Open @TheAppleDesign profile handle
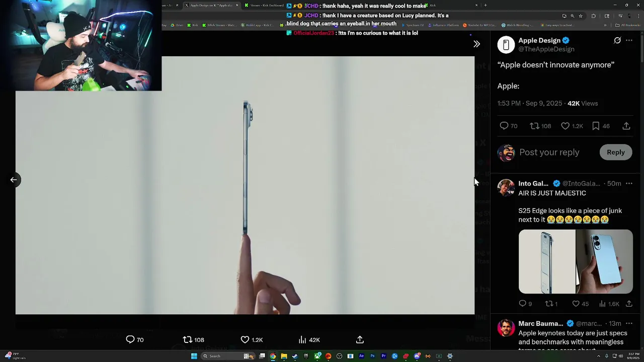 [546, 49]
